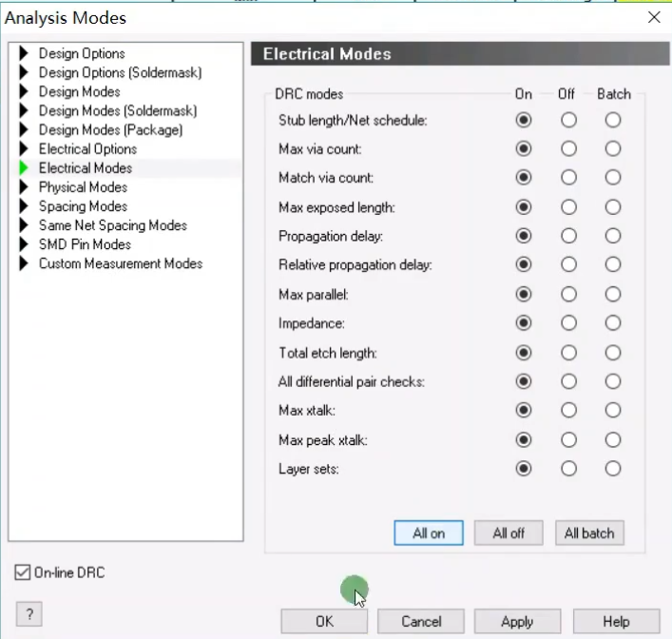Close the Analysis Modes window
Viewport: 672px width, 639px height.
[x=654, y=17]
